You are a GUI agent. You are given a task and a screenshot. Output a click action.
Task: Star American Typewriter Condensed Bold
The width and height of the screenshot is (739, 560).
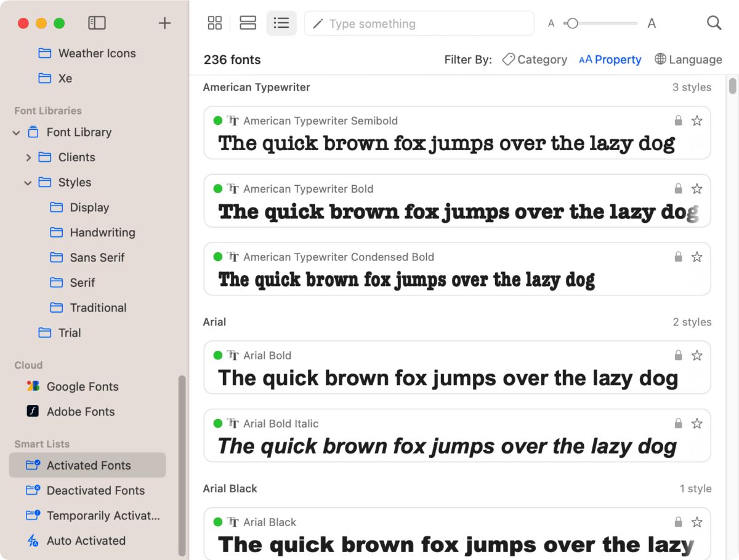697,257
